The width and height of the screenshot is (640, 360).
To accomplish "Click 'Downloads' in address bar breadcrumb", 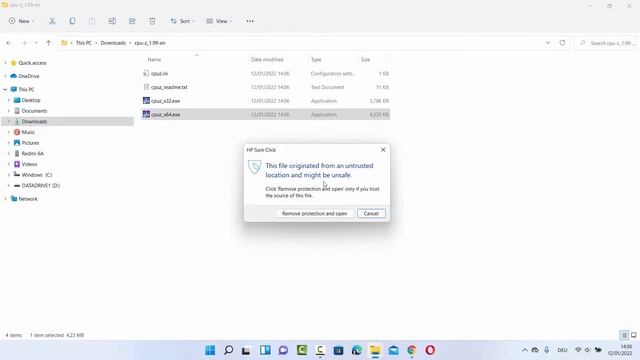I will pos(113,43).
